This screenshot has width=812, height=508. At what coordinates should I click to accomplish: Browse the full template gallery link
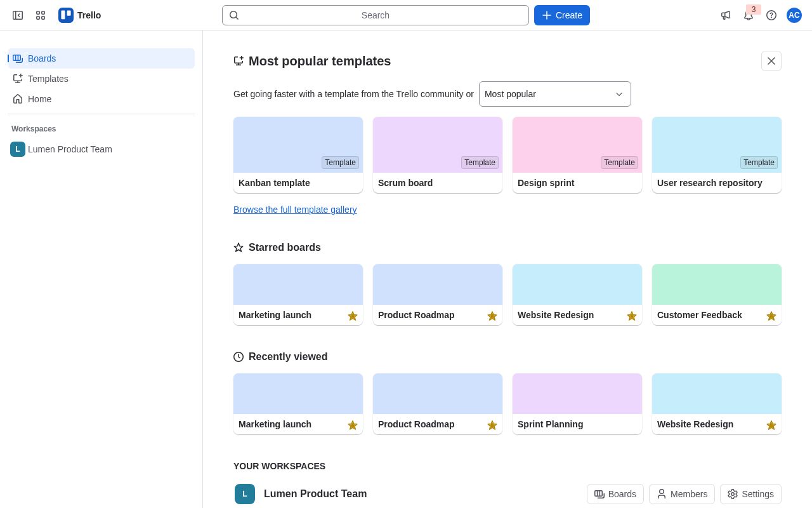click(295, 210)
